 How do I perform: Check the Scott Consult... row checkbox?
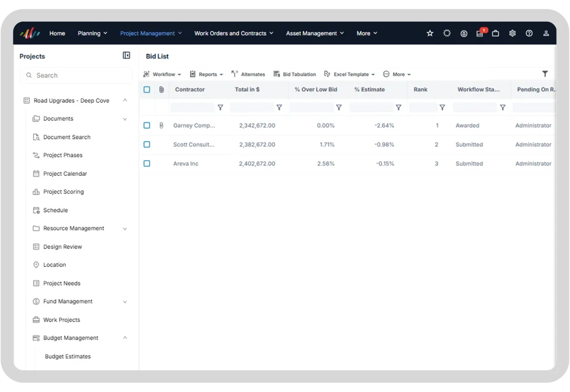point(147,145)
